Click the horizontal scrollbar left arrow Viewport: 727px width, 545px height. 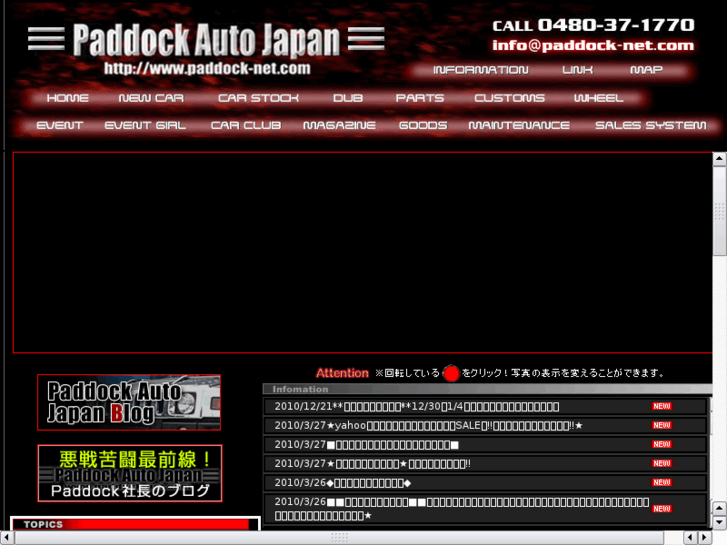click(x=6, y=538)
